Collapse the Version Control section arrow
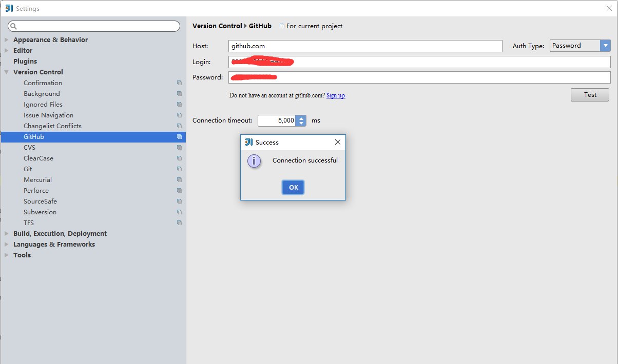Screen dimensions: 618x364 [x=7, y=72]
